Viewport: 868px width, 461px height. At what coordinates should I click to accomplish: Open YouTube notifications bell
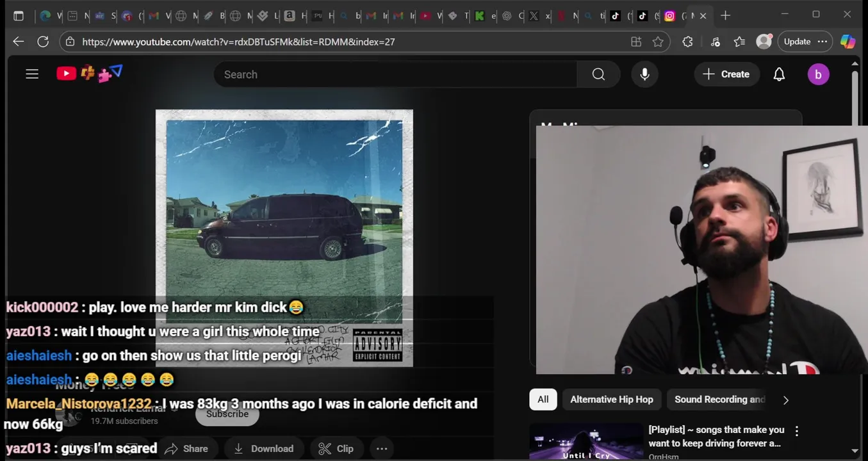779,74
